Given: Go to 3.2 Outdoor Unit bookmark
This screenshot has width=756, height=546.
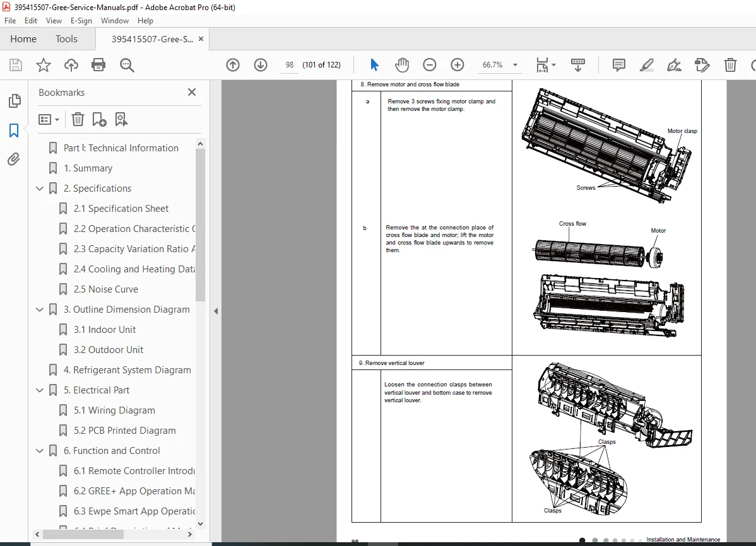Looking at the screenshot, I should point(109,350).
